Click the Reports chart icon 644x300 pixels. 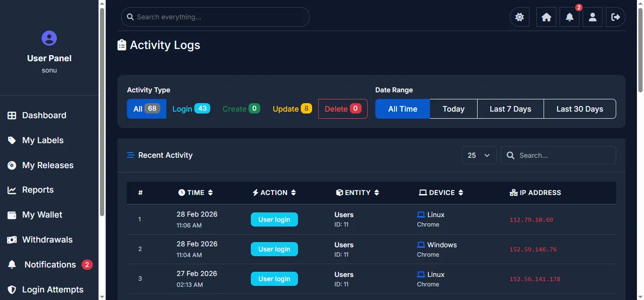tap(12, 190)
